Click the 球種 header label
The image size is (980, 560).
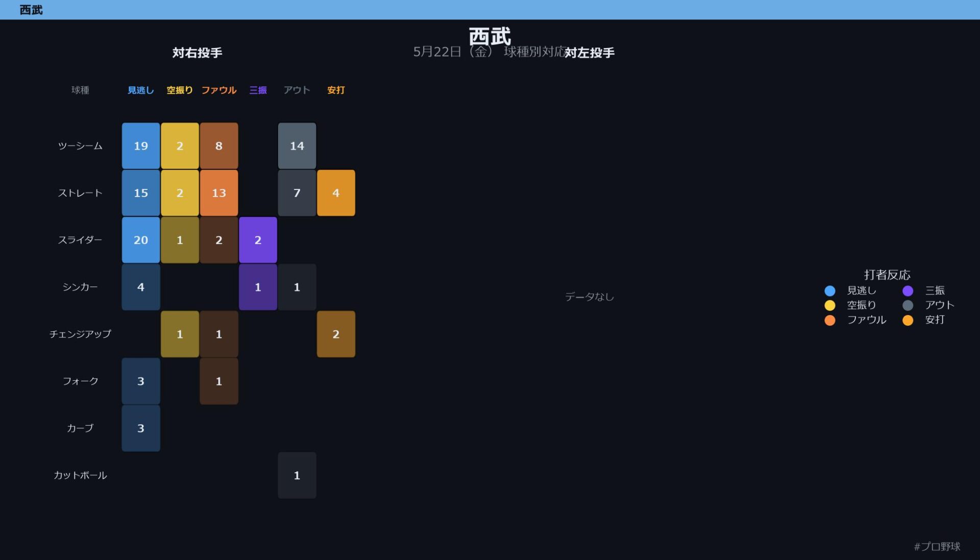pyautogui.click(x=80, y=90)
